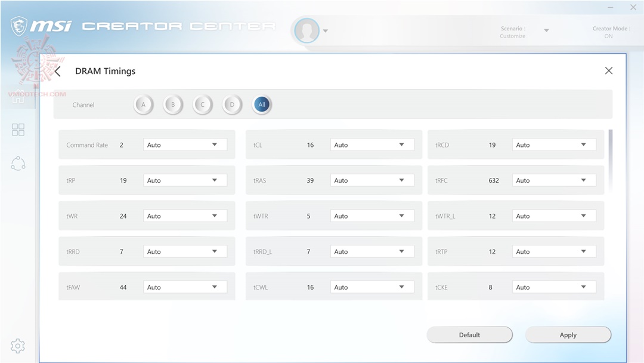
Task: Select channel D
Action: coord(232,104)
